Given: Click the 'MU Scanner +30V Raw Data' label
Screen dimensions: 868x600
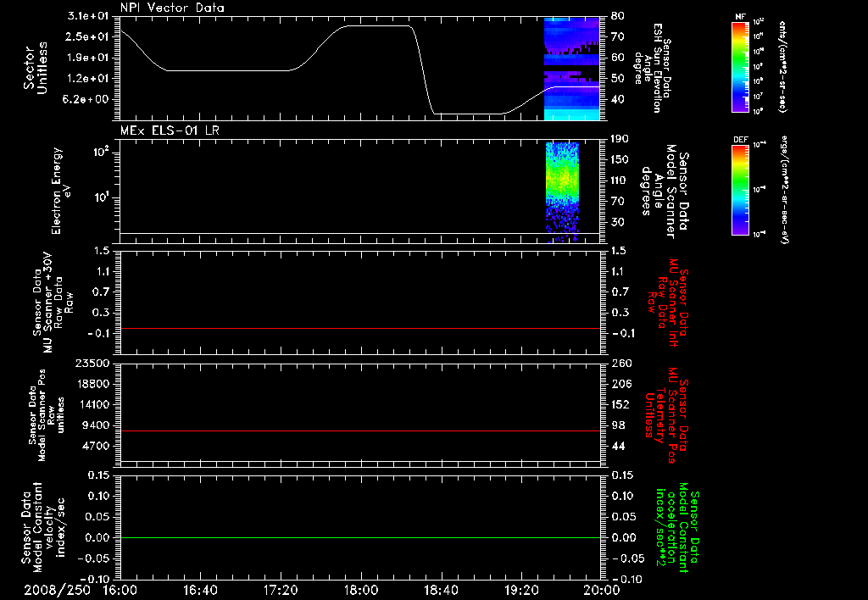Looking at the screenshot, I should coord(53,303).
